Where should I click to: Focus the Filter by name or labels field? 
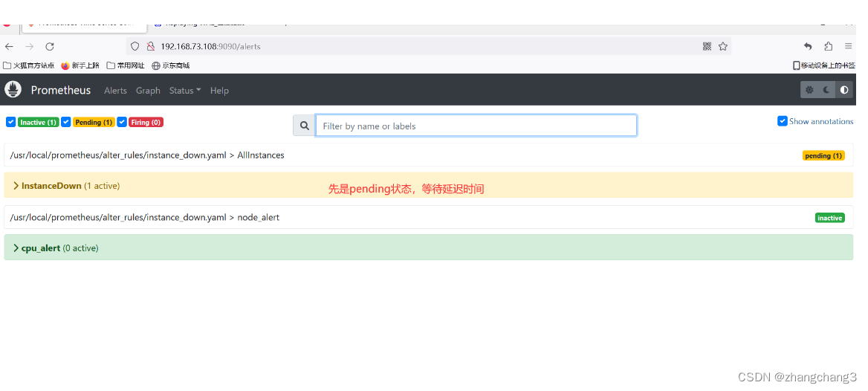point(476,126)
